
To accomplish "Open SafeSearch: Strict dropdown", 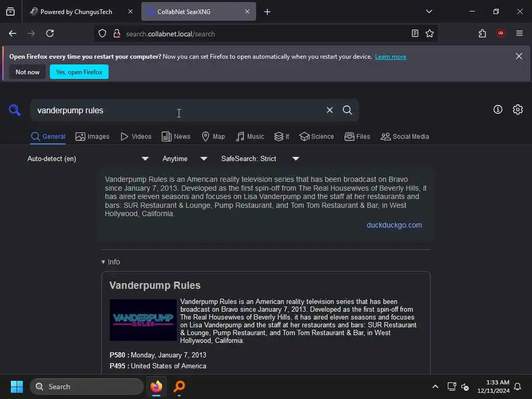I will (x=260, y=158).
